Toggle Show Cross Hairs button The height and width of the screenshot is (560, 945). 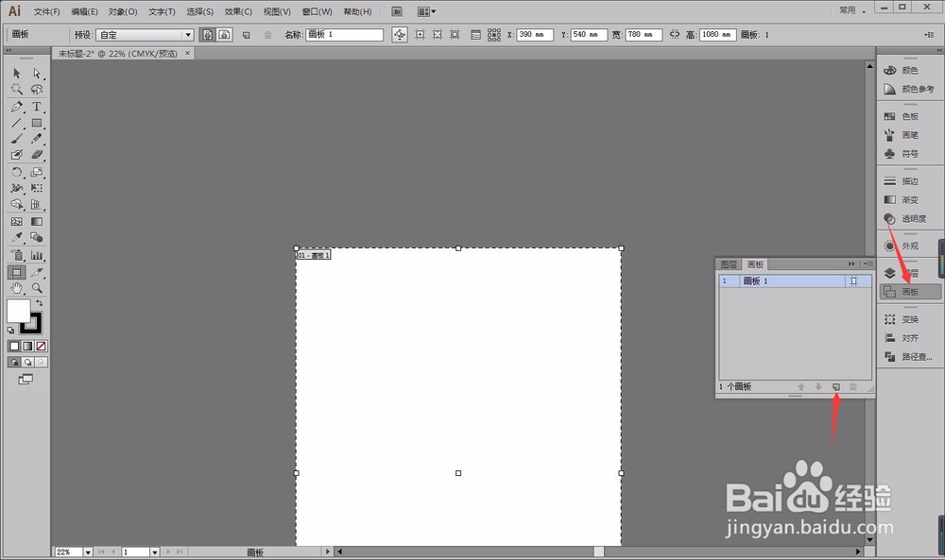tap(438, 35)
